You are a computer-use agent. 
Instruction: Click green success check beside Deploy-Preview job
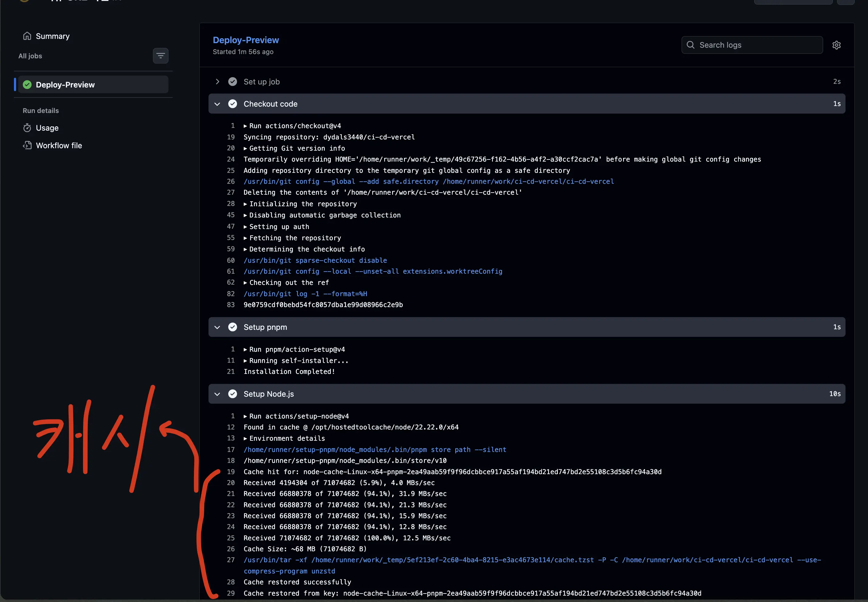click(27, 85)
